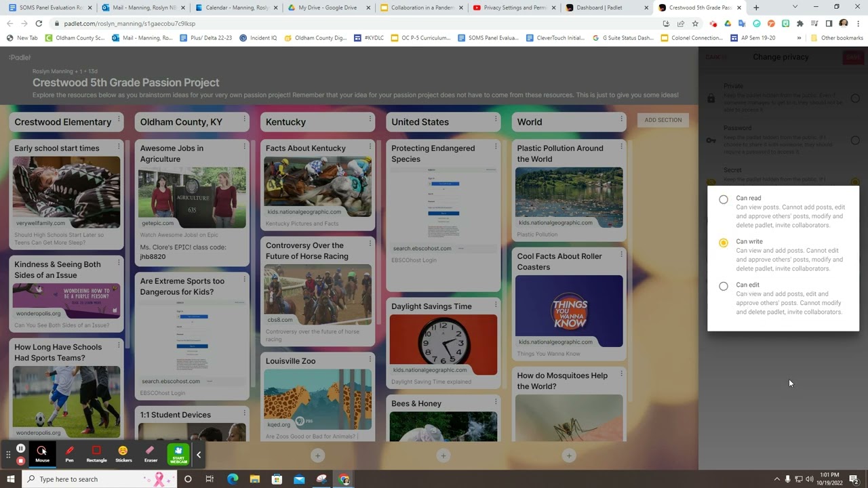The width and height of the screenshot is (868, 488).
Task: Collapse the recorder toolbar with arrow
Action: tap(199, 455)
